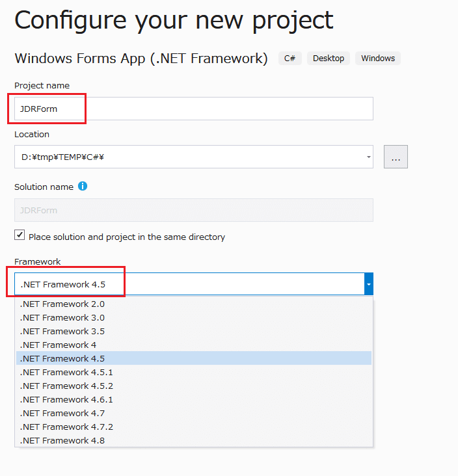Select .NET Framework 4.7.2 option
This screenshot has height=476, width=458.
tap(66, 427)
